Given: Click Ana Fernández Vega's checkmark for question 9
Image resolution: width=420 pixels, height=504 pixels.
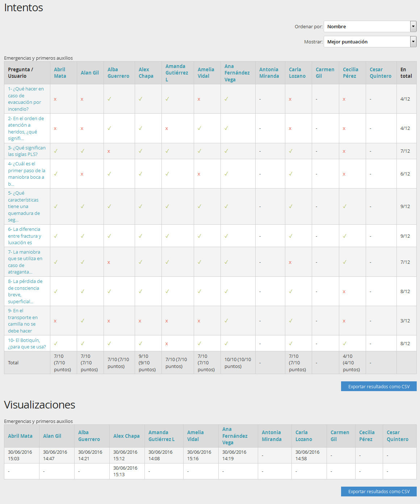Looking at the screenshot, I should 226,321.
